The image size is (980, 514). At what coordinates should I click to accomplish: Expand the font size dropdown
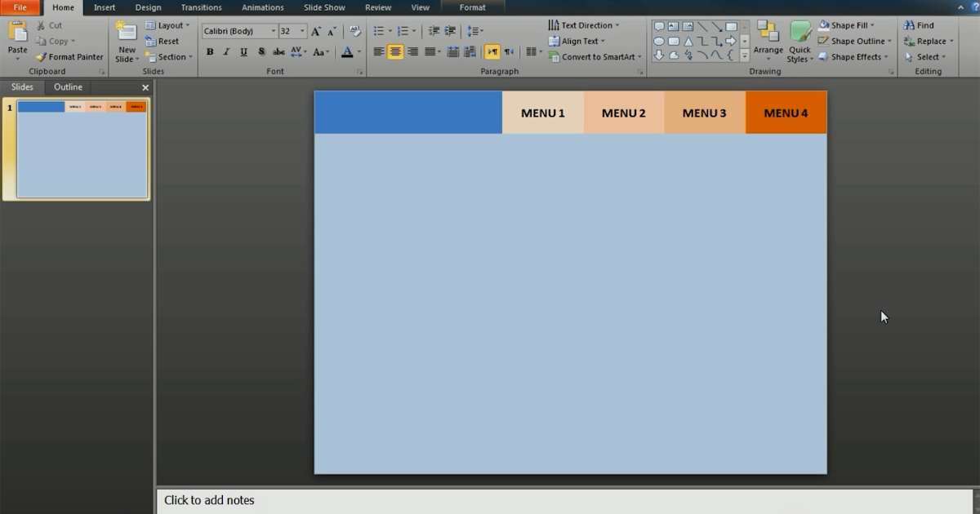coord(302,31)
